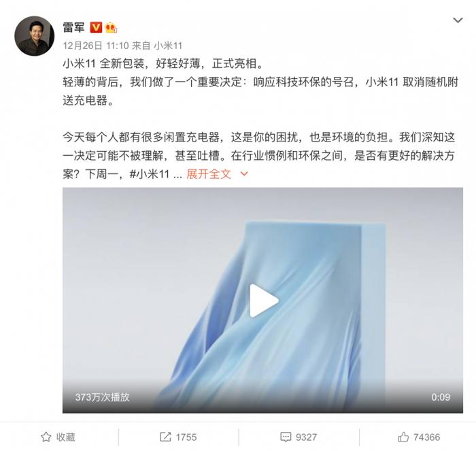Open the #小米11 hashtag topic
This screenshot has width=476, height=451.
[x=150, y=174]
